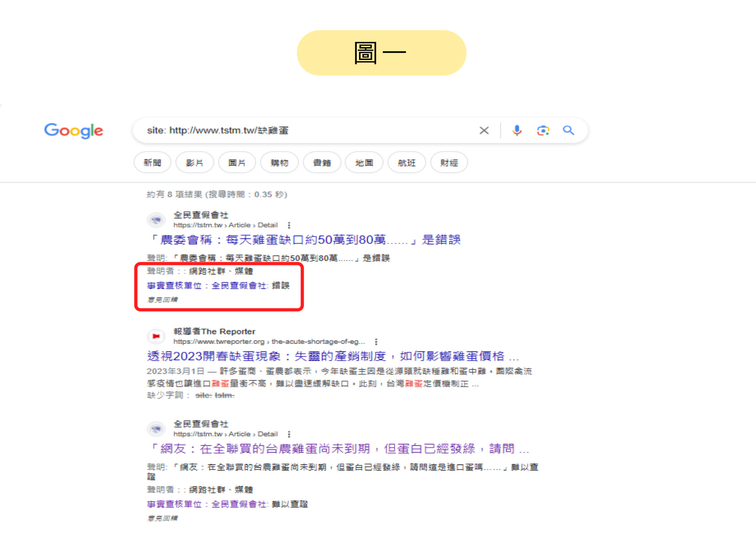Viewport: 756px width, 556px height.
Task: Click the third result's site name 全民查假會社
Action: [x=201, y=424]
